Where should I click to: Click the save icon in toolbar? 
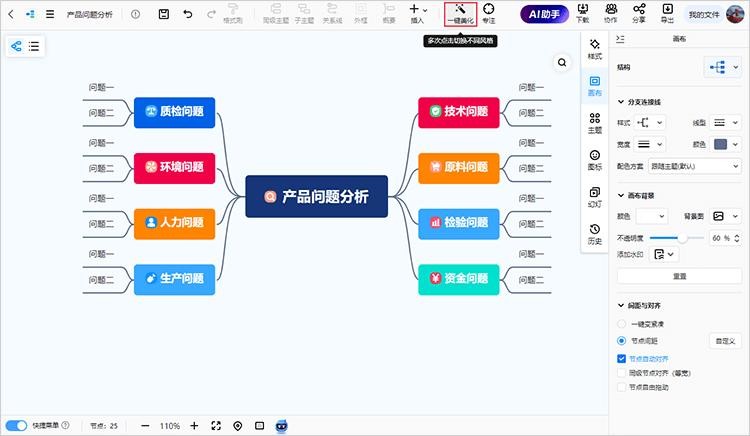[164, 14]
